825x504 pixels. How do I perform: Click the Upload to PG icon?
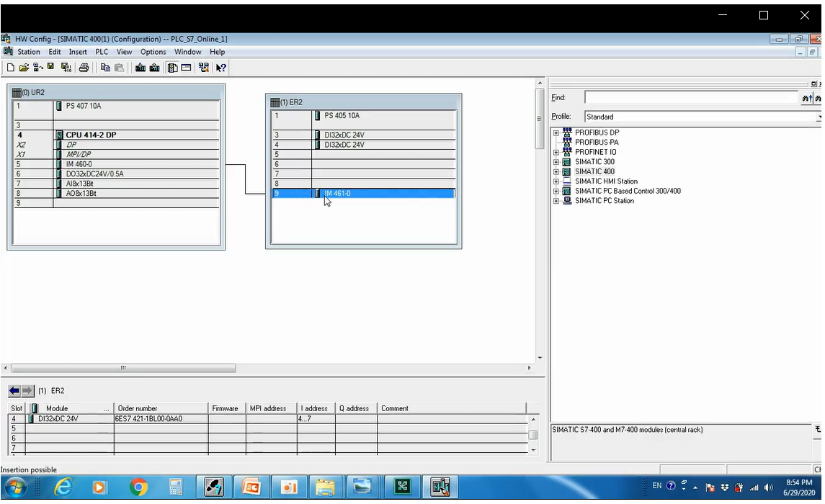[154, 68]
